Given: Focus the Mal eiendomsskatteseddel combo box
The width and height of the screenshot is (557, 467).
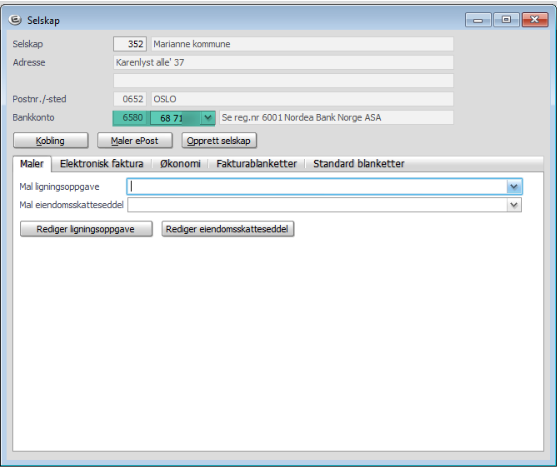Looking at the screenshot, I should 324,205.
